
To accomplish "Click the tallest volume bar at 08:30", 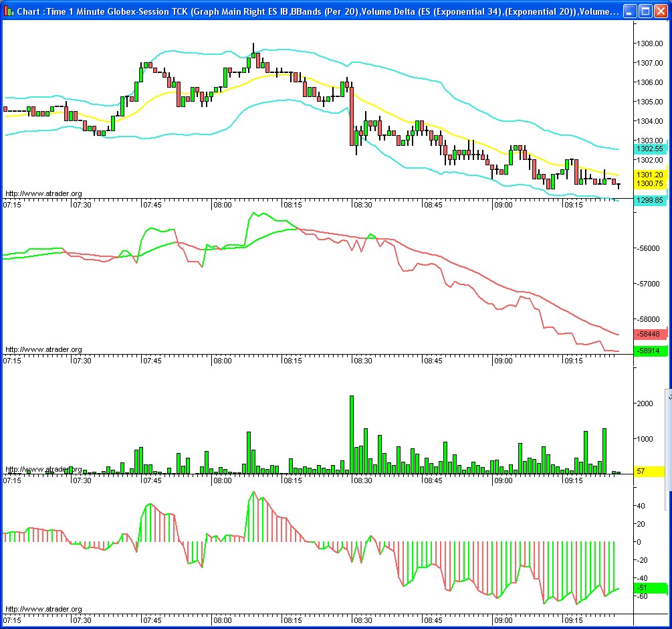I will 352,434.
